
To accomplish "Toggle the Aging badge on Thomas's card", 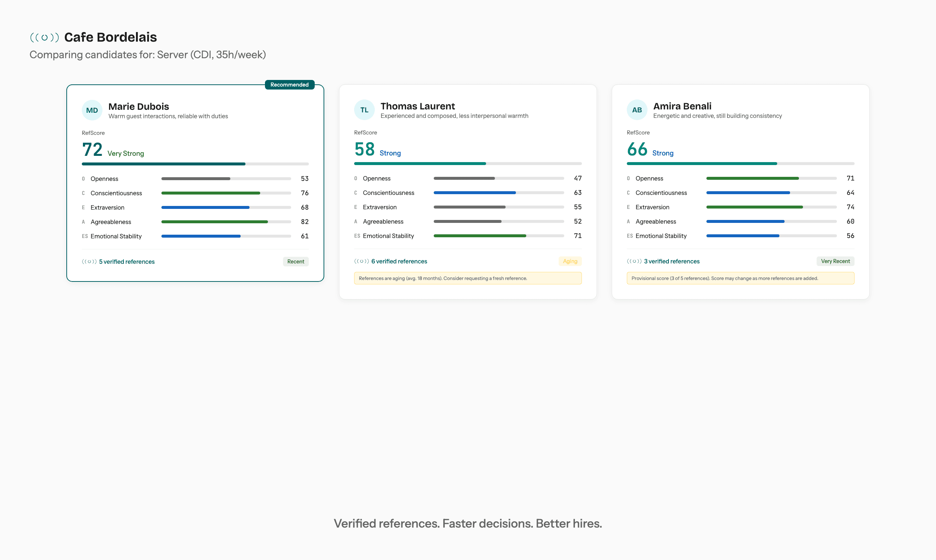I will 570,261.
